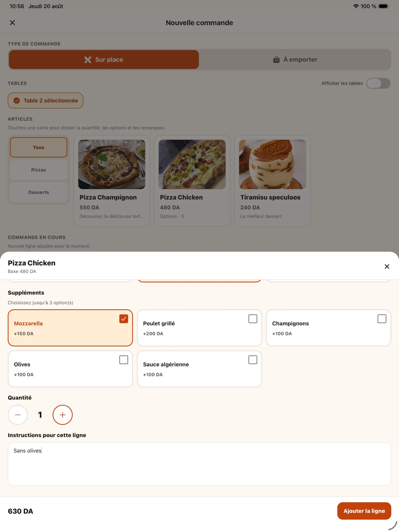399x532 pixels.
Task: Uncheck the Mozzarella supplement checkbox
Action: point(124,319)
